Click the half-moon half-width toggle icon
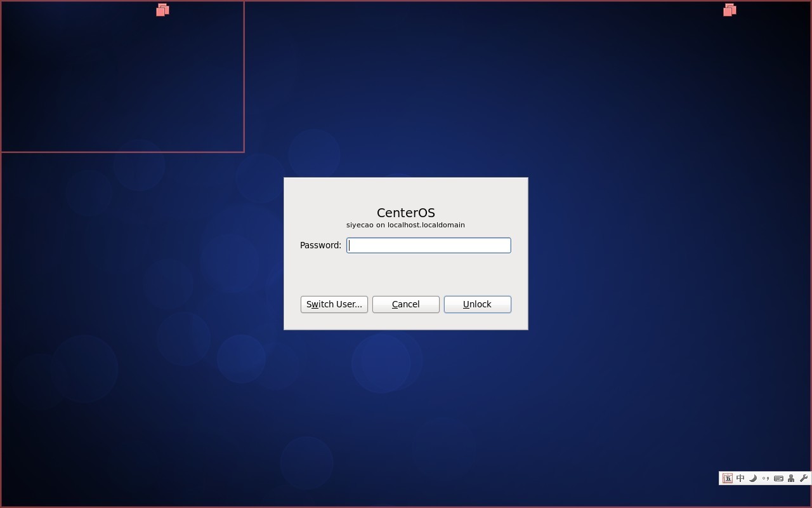 coord(753,478)
